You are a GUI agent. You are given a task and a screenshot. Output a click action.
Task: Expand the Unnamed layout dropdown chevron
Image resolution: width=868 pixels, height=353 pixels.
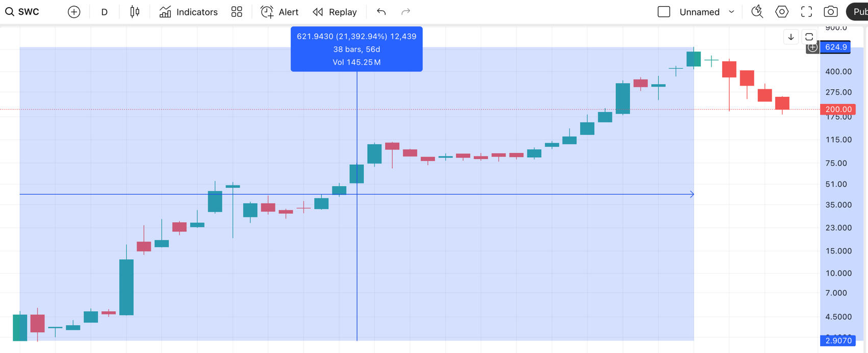[x=731, y=12]
